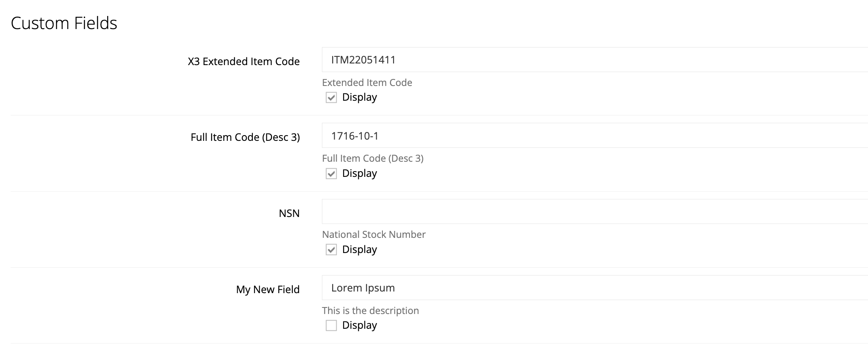Click the Extended Item Code help text
The width and height of the screenshot is (868, 357).
[x=367, y=83]
